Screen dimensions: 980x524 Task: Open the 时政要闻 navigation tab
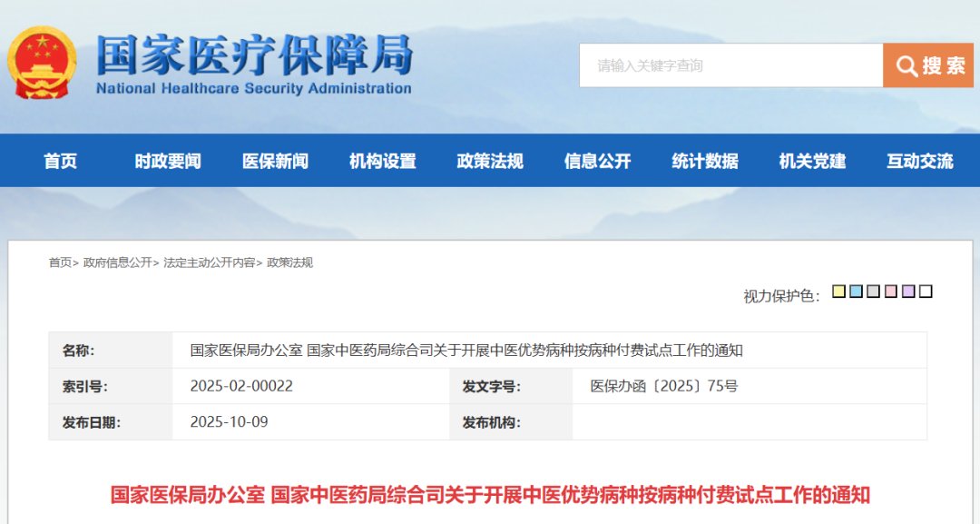click(168, 162)
